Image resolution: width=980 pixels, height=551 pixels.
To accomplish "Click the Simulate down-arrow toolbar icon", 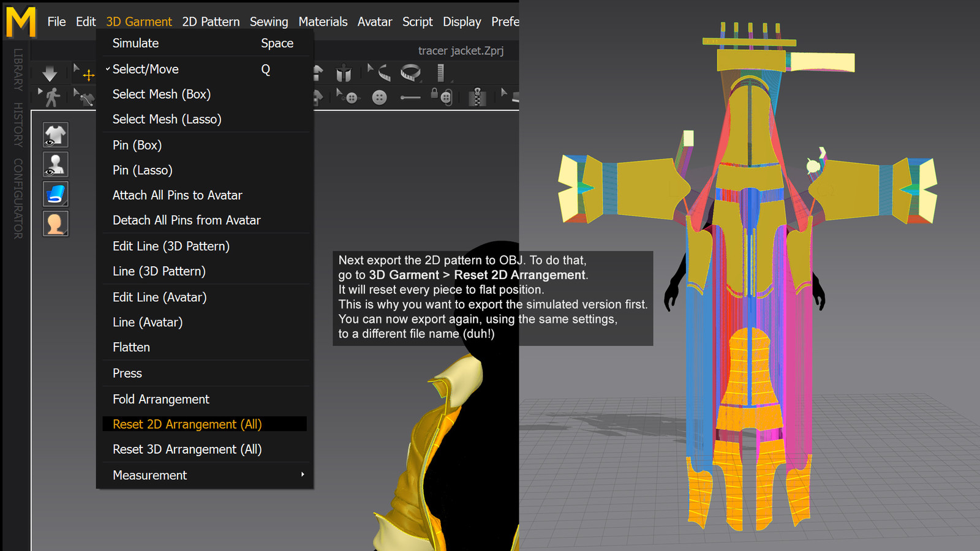I will point(50,74).
